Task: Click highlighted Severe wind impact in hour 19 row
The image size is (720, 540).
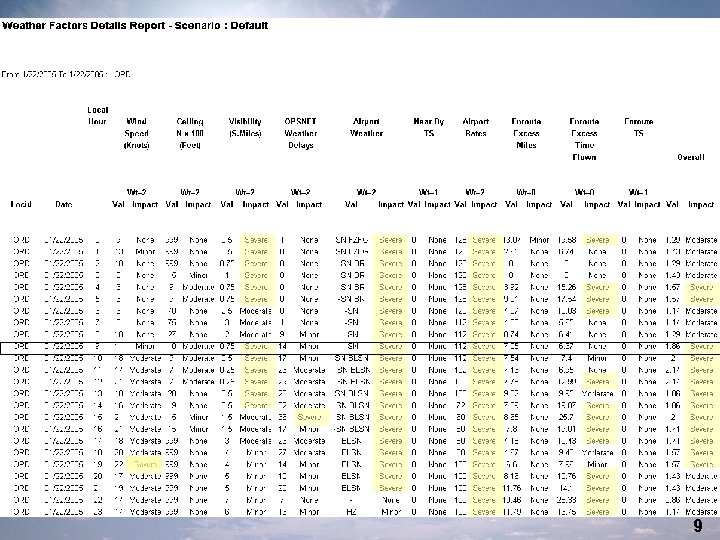Action: pos(146,464)
